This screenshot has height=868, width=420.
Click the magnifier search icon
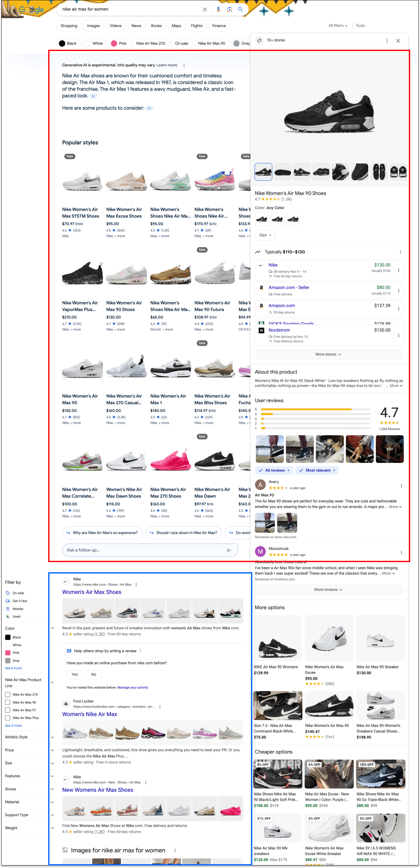click(x=240, y=10)
